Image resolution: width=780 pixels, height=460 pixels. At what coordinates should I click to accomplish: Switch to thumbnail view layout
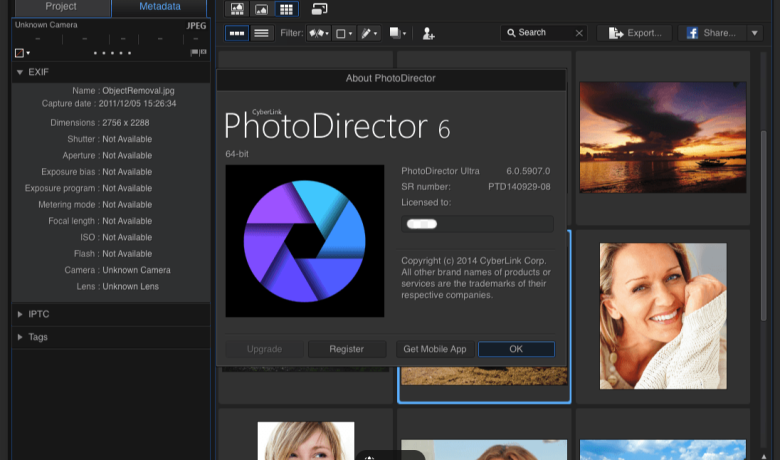(x=237, y=33)
